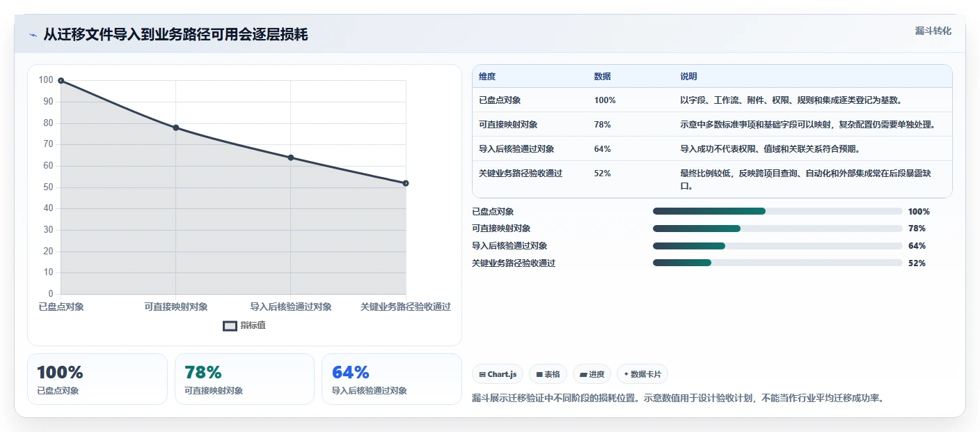This screenshot has width=980, height=432.
Task: Select the 表格 tag
Action: tap(548, 374)
